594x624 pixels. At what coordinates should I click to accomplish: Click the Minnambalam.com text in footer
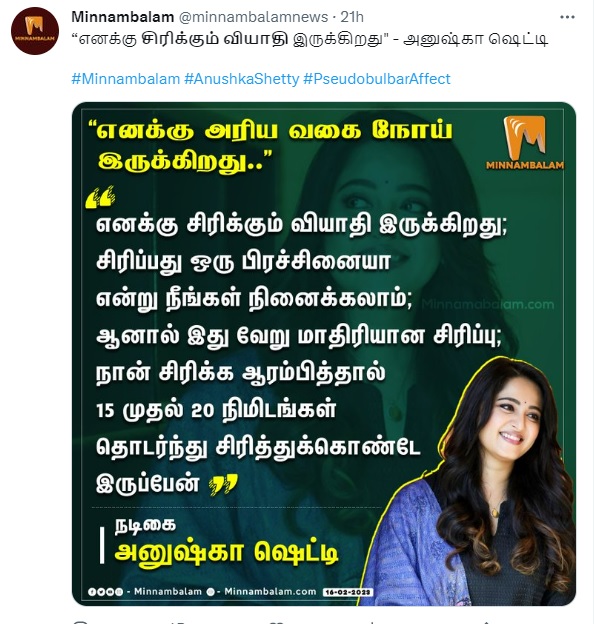pos(270,592)
